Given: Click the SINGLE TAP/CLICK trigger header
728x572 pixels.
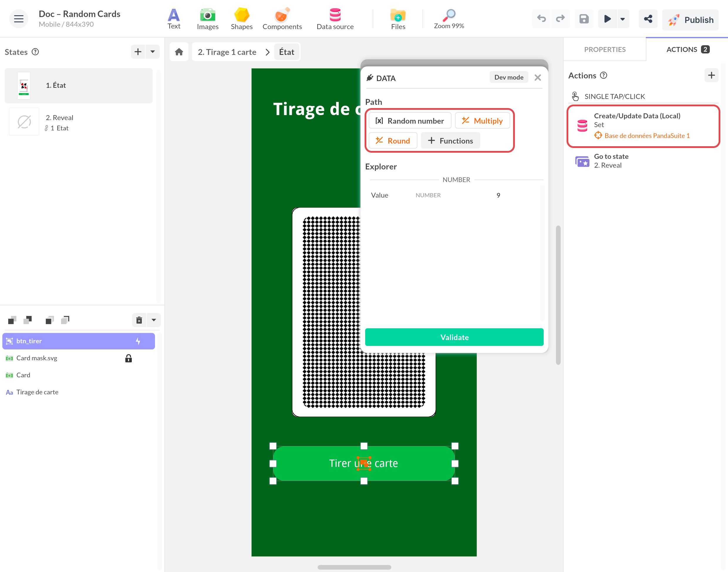Looking at the screenshot, I should tap(643, 96).
